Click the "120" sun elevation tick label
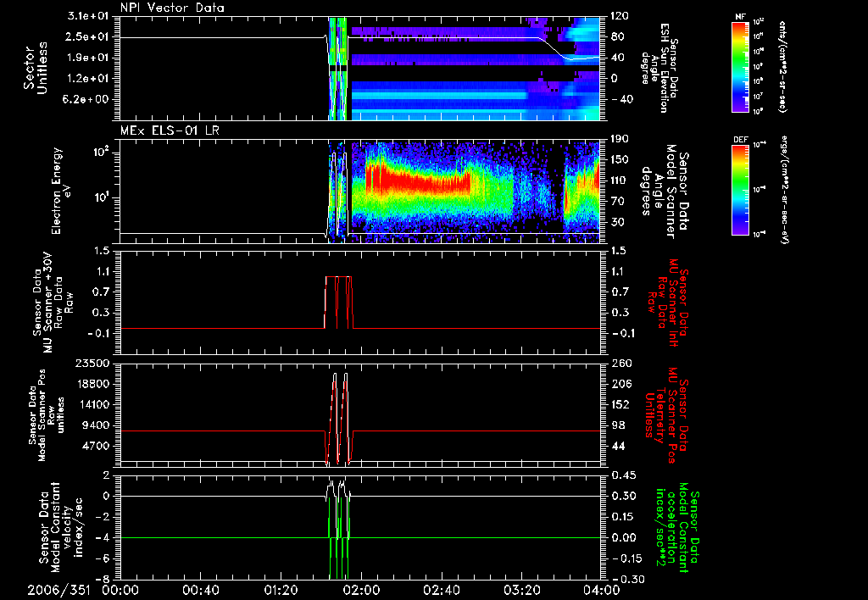868x600 pixels. tap(620, 16)
